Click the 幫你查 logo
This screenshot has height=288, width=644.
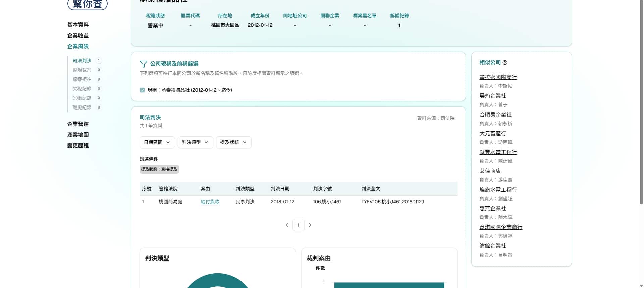pos(88,4)
